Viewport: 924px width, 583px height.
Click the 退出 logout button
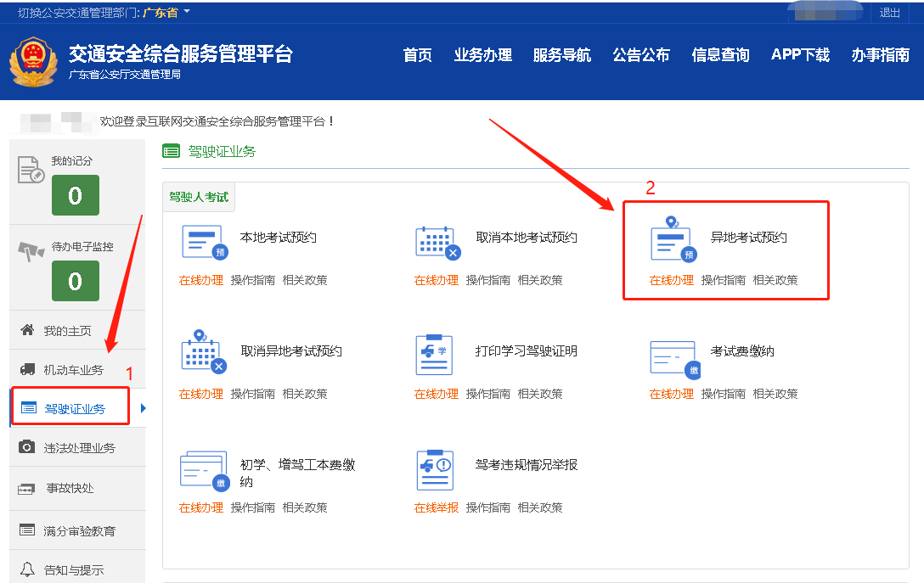[x=889, y=12]
